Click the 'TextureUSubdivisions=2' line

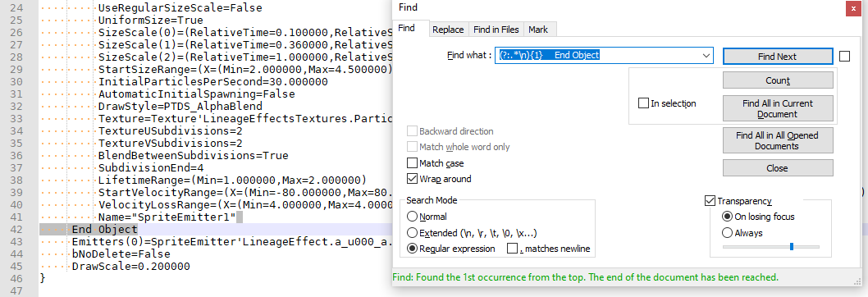point(171,130)
